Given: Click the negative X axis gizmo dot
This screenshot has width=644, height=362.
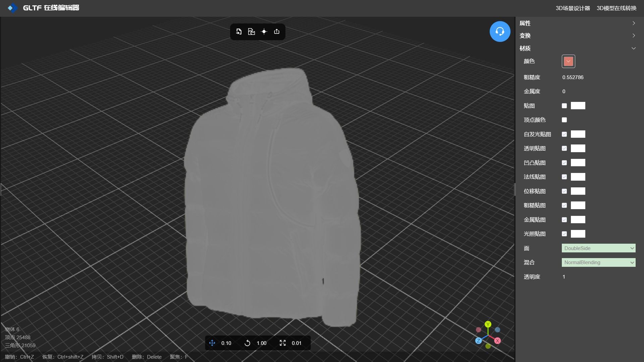Looking at the screenshot, I should click(479, 330).
